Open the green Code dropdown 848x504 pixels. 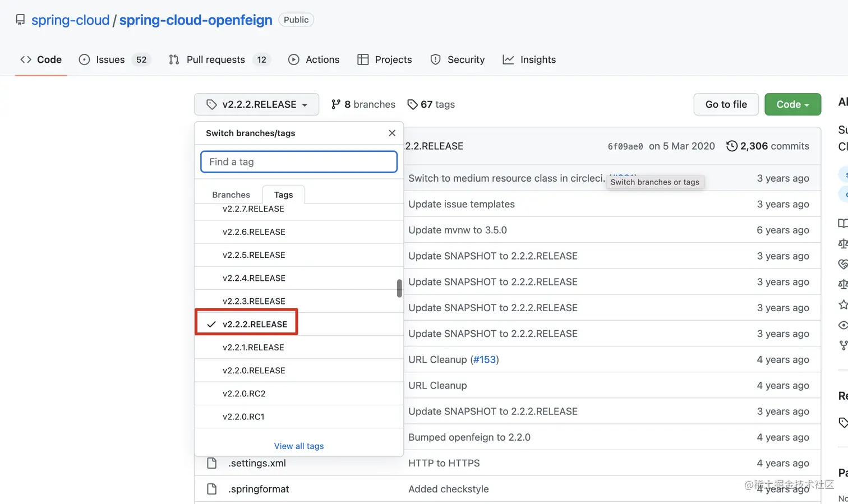click(792, 104)
